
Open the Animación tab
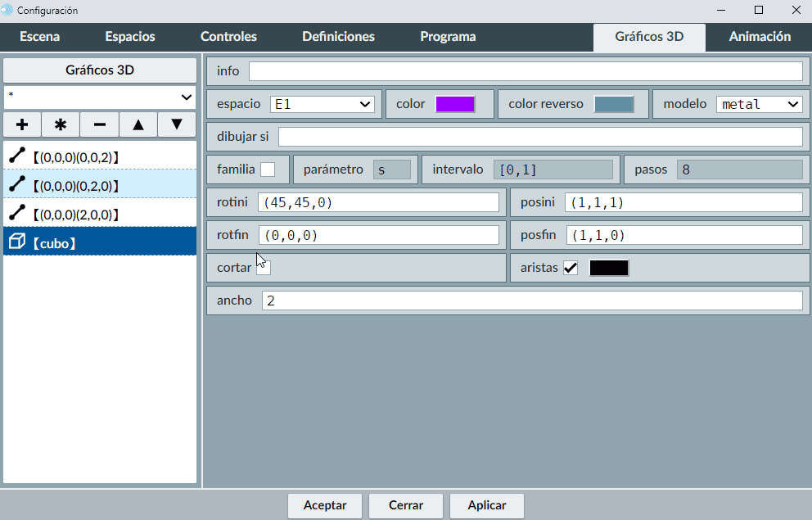(x=760, y=37)
